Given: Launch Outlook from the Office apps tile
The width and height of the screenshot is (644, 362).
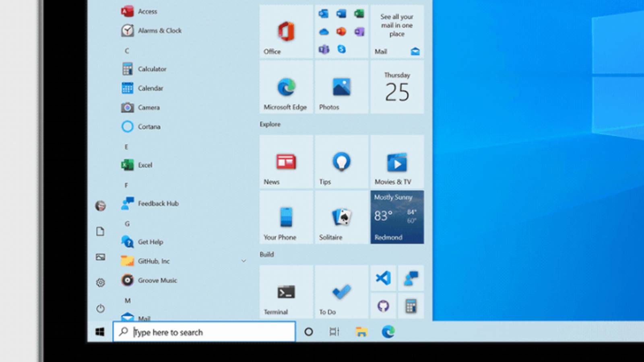Looking at the screenshot, I should [x=324, y=14].
